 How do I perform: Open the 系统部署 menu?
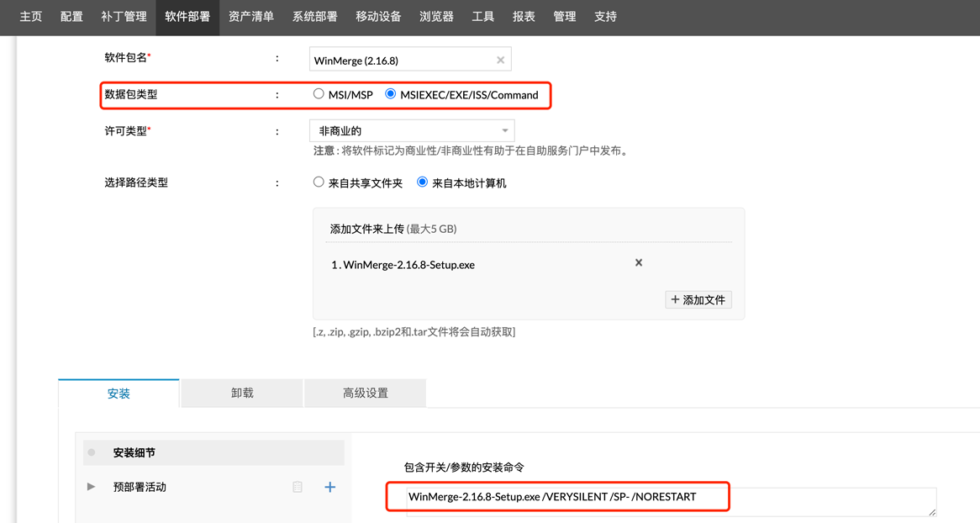click(x=314, y=17)
